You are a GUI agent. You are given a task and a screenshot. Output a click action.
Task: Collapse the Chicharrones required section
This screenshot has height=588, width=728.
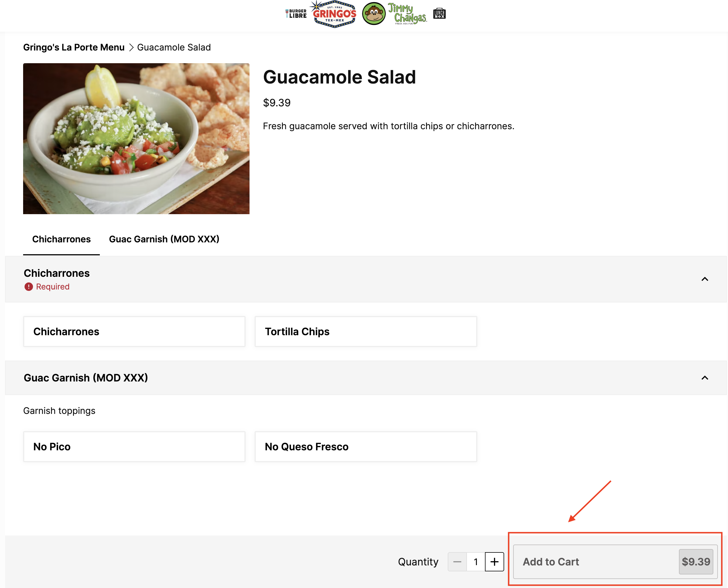705,279
